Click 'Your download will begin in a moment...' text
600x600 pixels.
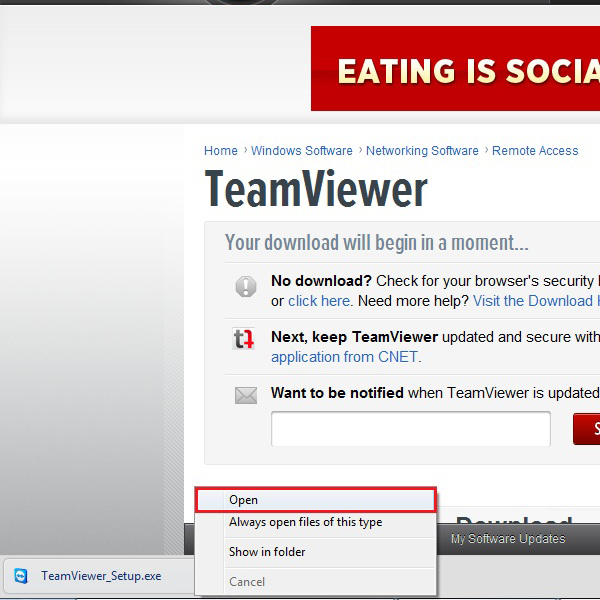(377, 243)
